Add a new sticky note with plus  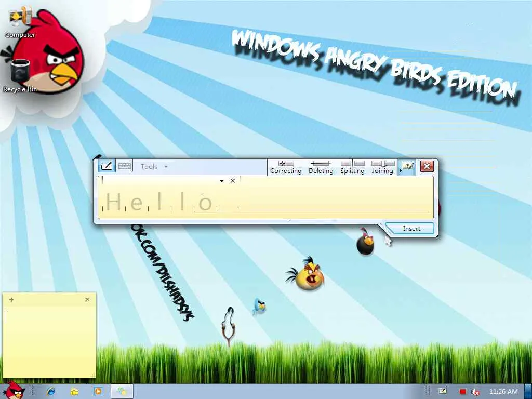[x=11, y=300]
